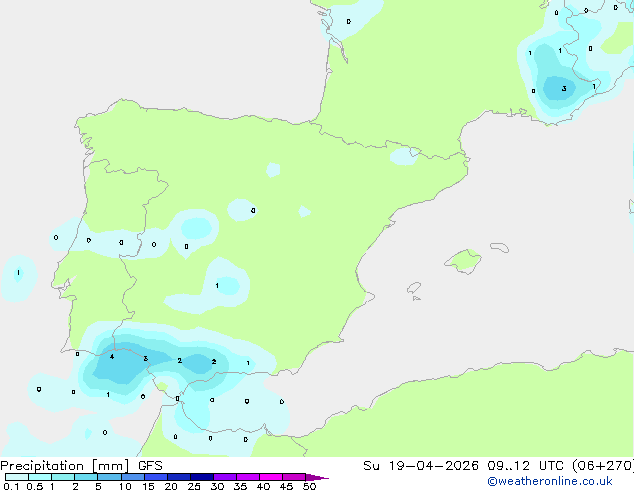Image resolution: width=634 pixels, height=490 pixels.
Task: Select legend swatch between 20 and 25
Action: (x=178, y=477)
